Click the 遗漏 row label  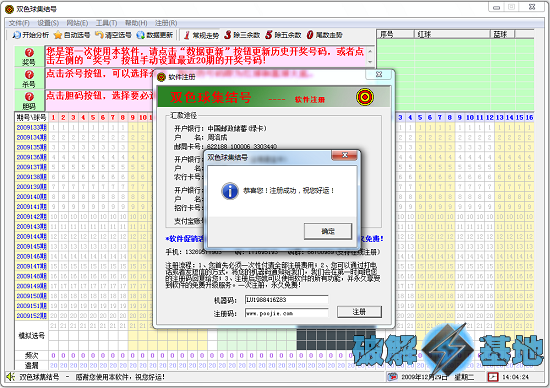(x=31, y=365)
